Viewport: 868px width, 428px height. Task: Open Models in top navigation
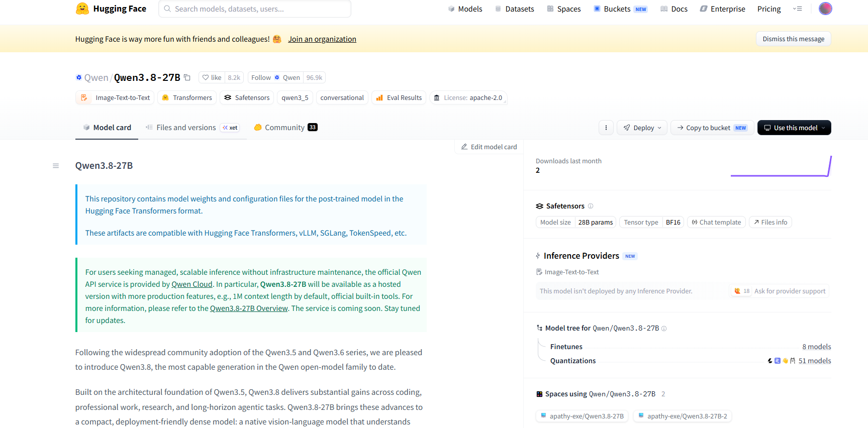465,9
